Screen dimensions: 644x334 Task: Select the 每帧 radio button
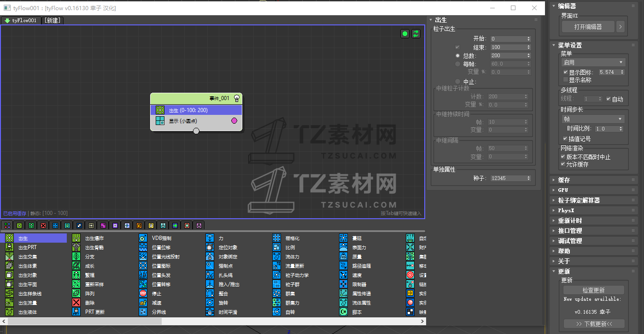coord(458,64)
